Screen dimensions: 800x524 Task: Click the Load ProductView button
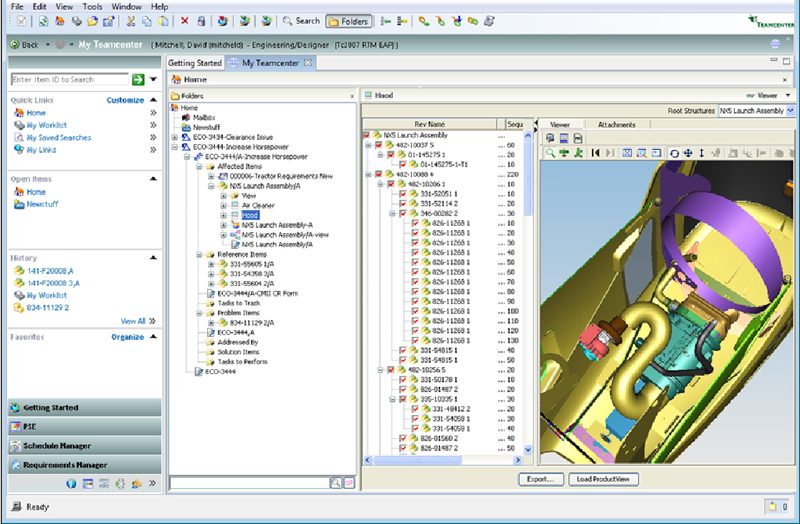[x=605, y=479]
